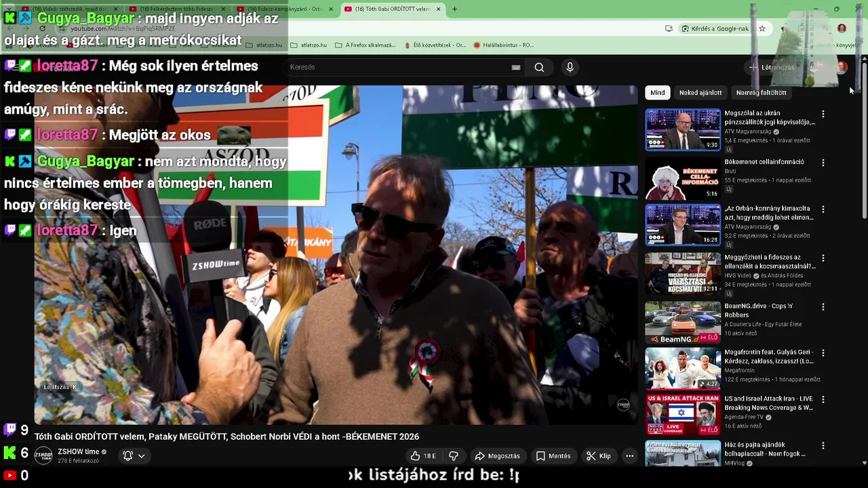Open the ZSHOW time channel name link
The width and height of the screenshot is (868, 488).
(x=79, y=451)
